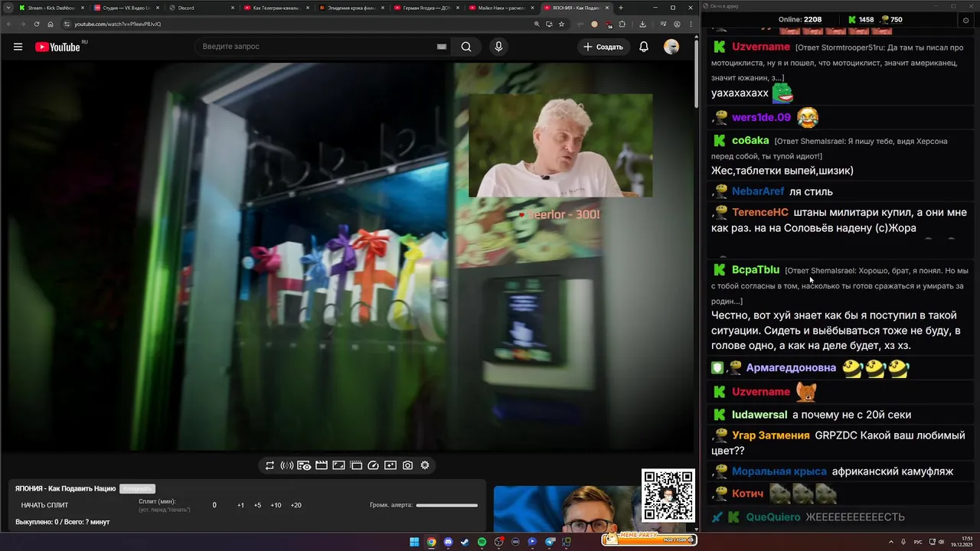Switch to Герман Ягодка tab
980x551 pixels.
click(426, 8)
